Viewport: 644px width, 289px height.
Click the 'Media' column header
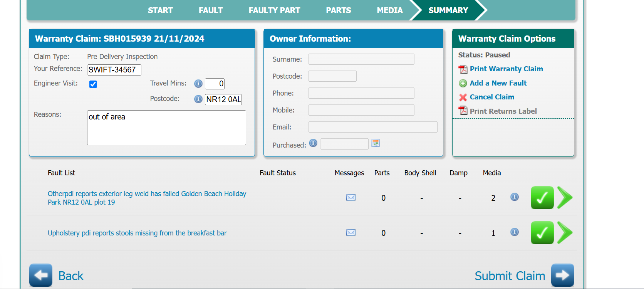click(x=492, y=173)
